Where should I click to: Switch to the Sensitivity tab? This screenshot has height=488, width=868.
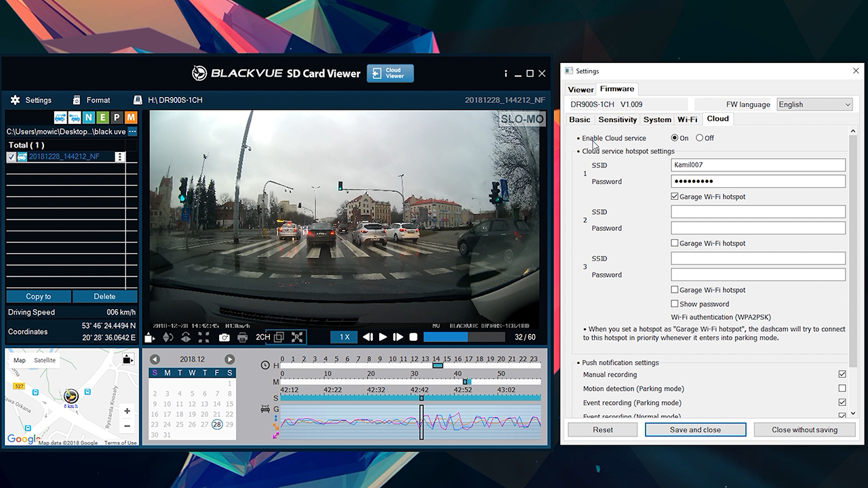tap(617, 119)
